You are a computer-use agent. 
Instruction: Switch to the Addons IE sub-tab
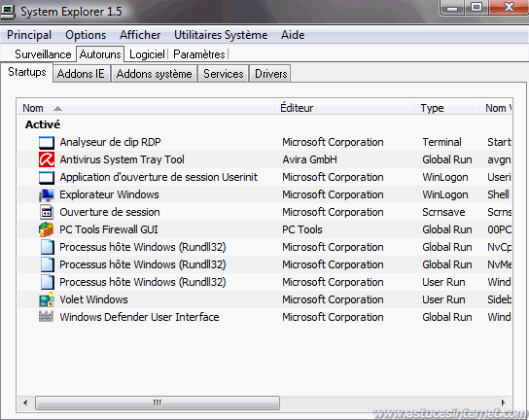pyautogui.click(x=81, y=74)
